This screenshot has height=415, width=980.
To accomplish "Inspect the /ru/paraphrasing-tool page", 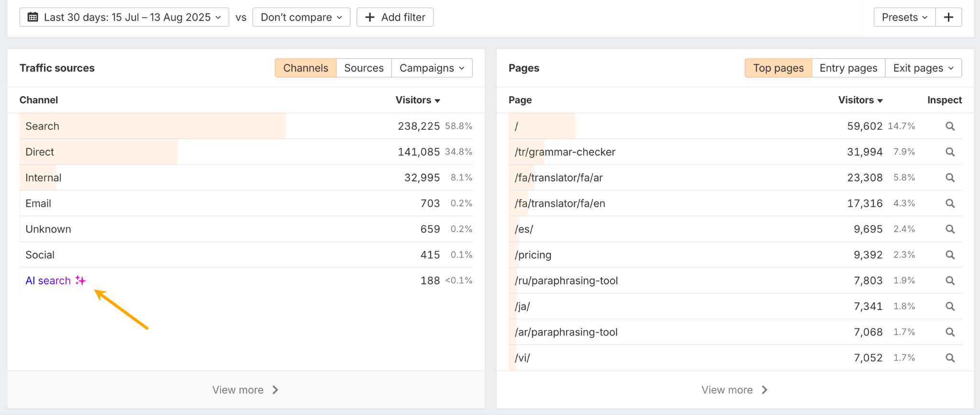I will coord(950,281).
